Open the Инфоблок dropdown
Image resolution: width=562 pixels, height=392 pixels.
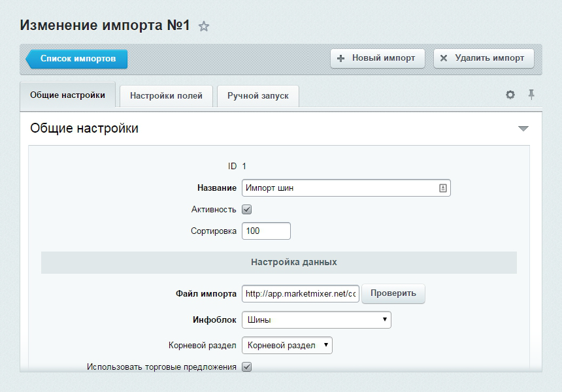click(316, 320)
